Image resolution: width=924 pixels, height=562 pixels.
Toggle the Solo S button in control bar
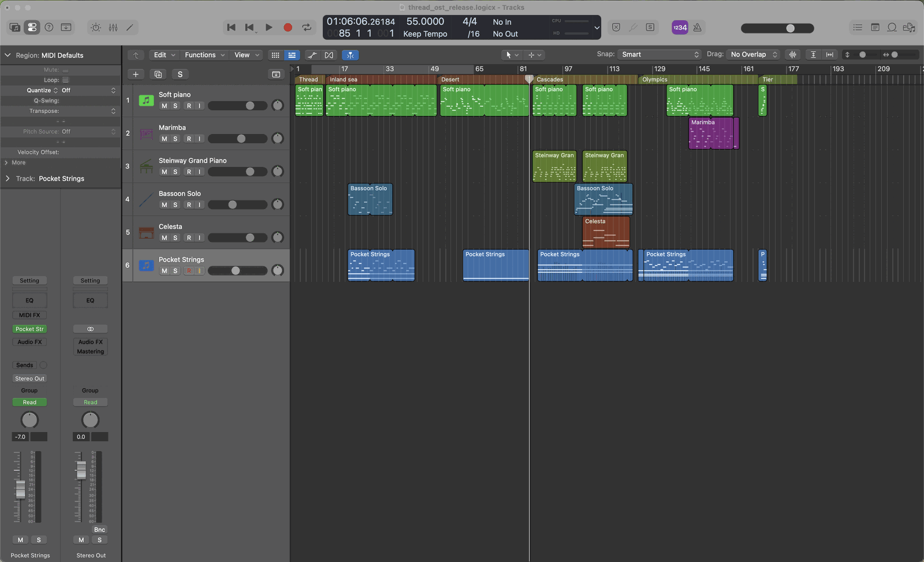[650, 27]
